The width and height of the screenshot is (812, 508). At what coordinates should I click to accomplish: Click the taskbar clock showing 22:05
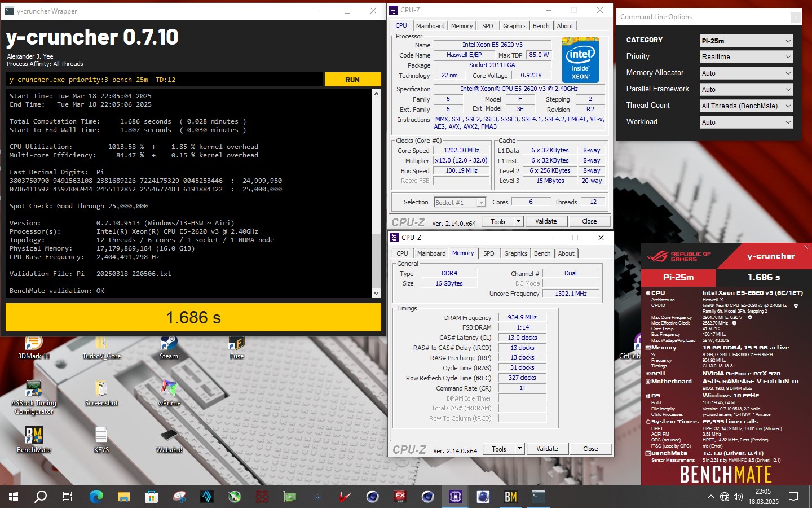click(764, 497)
